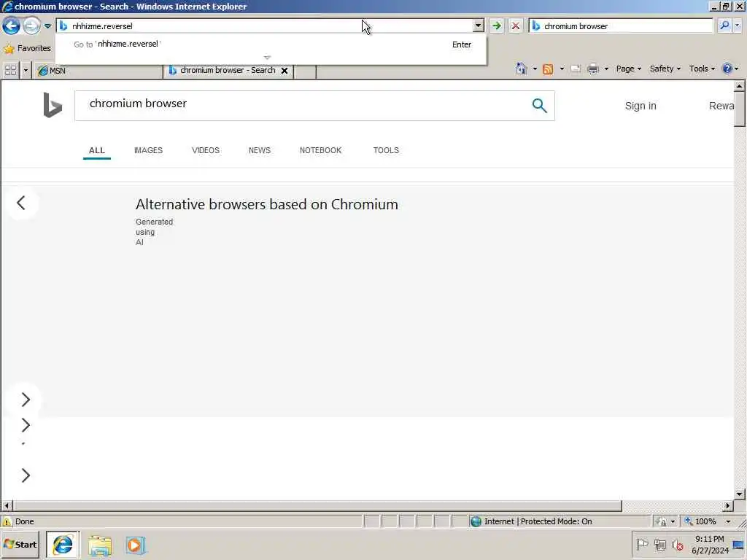This screenshot has width=747, height=560.
Task: Click the Action Center flag tray icon
Action: 642,544
